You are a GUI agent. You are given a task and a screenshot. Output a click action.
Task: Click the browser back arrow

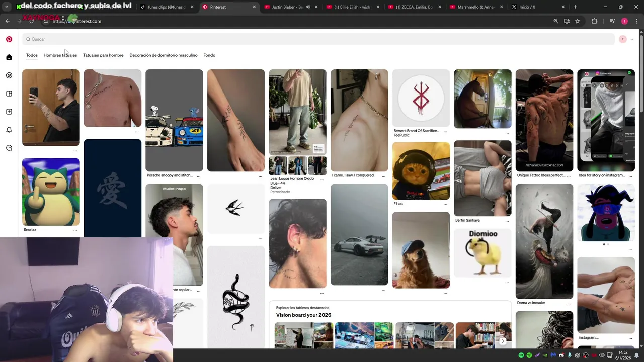[7, 21]
